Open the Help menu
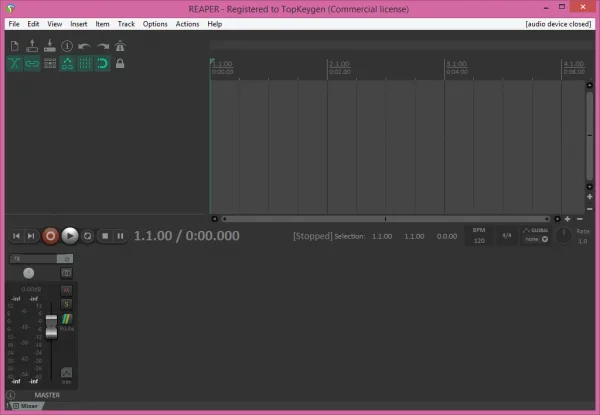This screenshot has width=600, height=415. tap(215, 24)
